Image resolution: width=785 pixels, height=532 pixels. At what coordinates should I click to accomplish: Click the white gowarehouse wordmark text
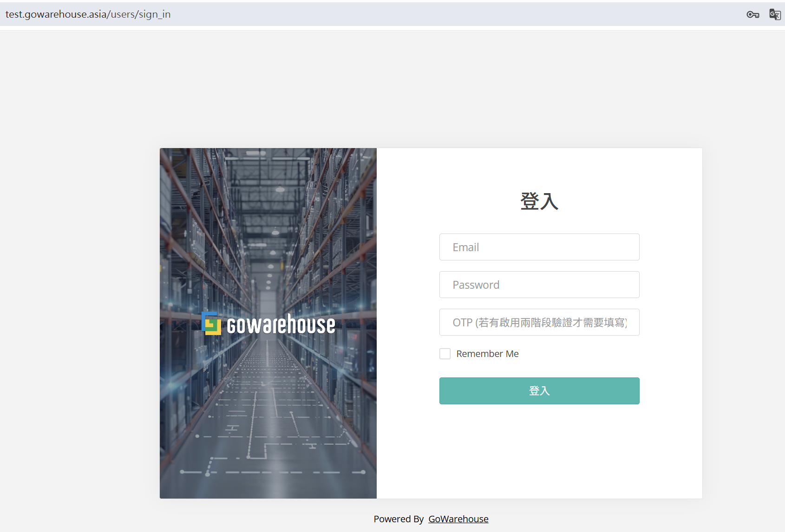[281, 324]
